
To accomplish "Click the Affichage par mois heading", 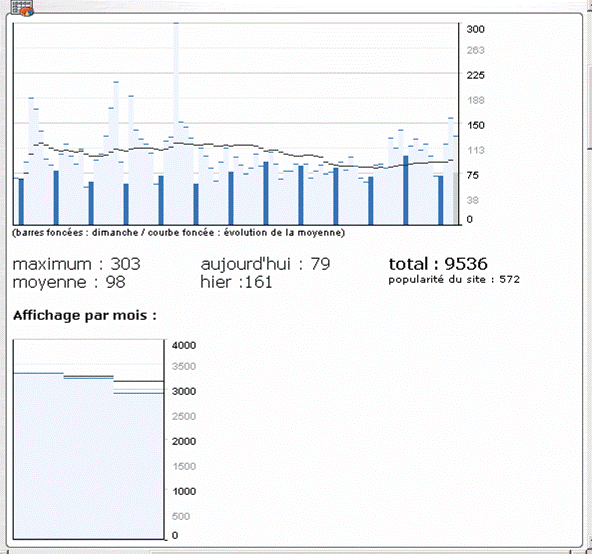I will coord(85,315).
